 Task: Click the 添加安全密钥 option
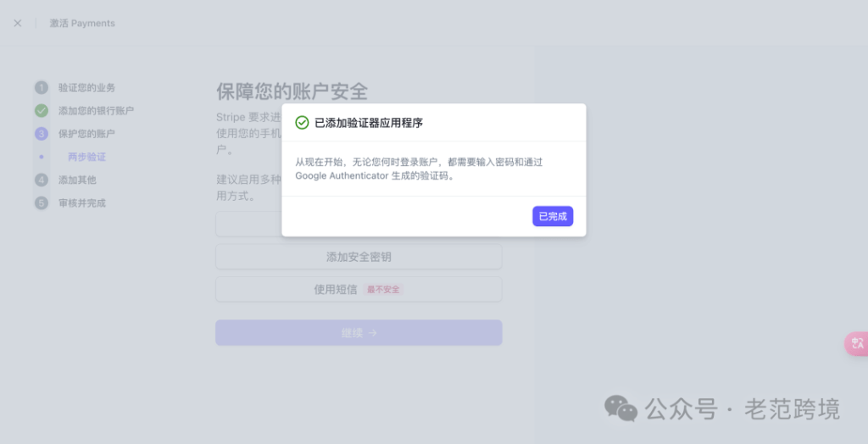[x=359, y=257]
